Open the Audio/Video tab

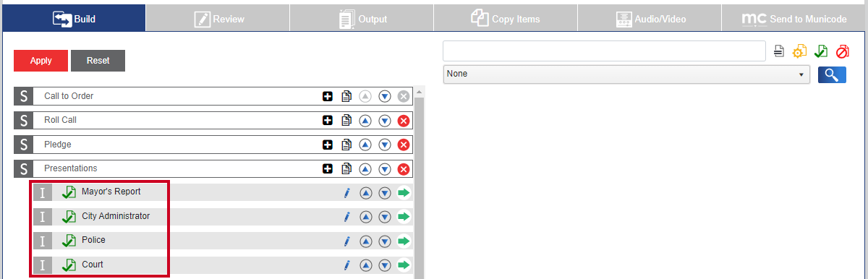click(x=650, y=18)
